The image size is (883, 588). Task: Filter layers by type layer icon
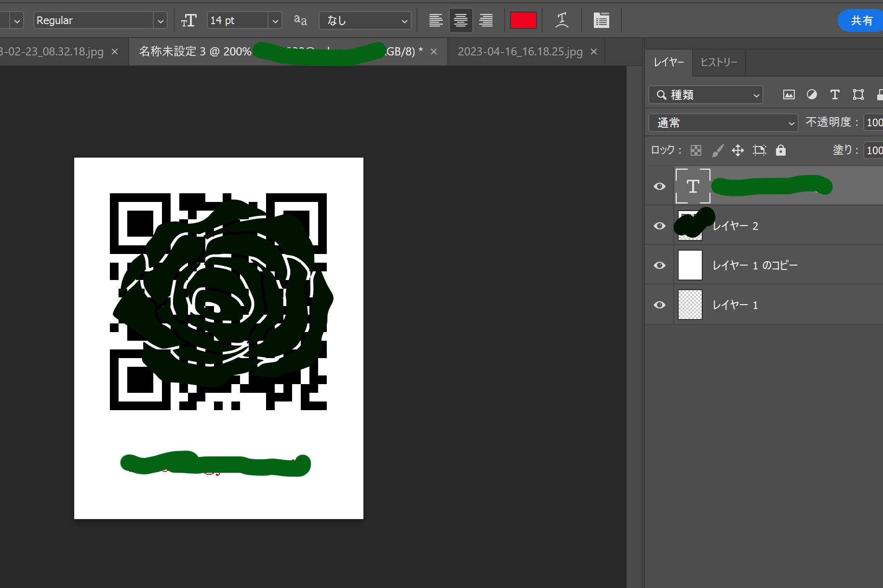click(x=835, y=95)
